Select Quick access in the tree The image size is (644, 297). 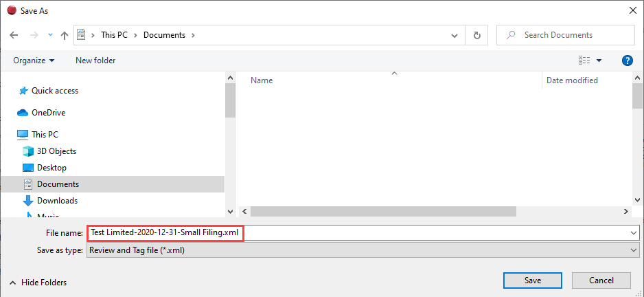(55, 91)
